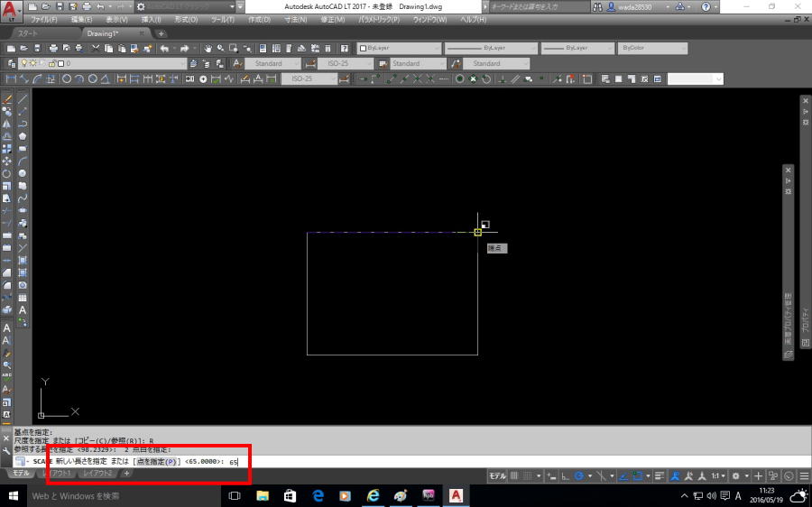
Task: Click the Undo arrow in standard toolbar
Action: (164, 48)
